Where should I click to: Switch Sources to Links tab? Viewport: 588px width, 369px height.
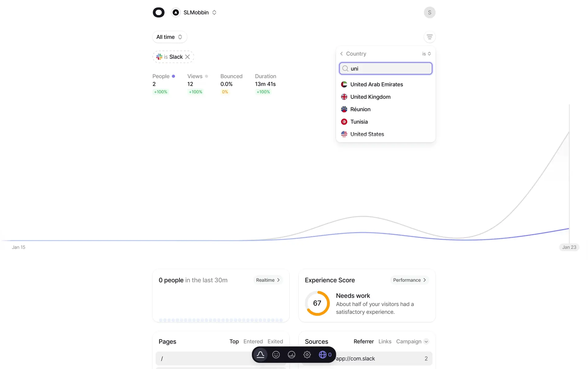tap(385, 341)
